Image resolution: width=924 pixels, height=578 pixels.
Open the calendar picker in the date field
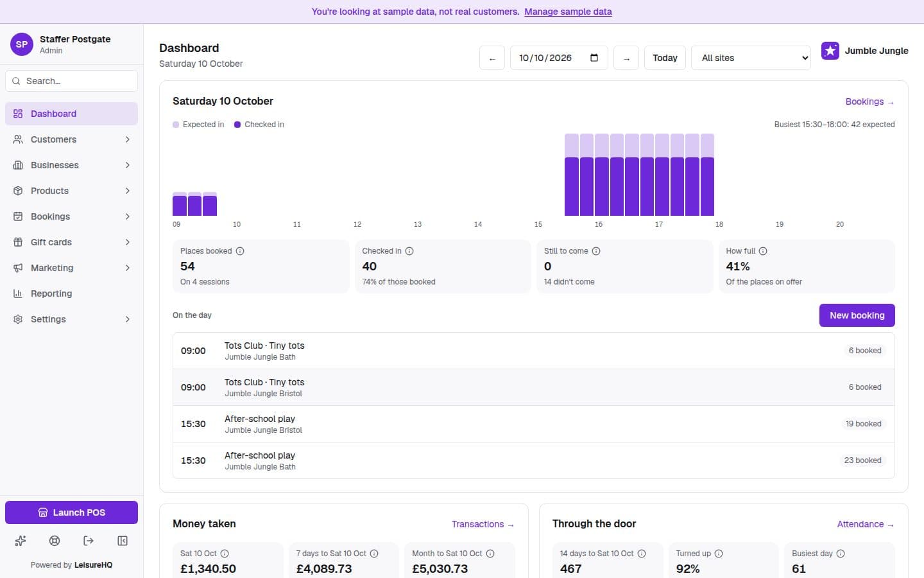[594, 58]
